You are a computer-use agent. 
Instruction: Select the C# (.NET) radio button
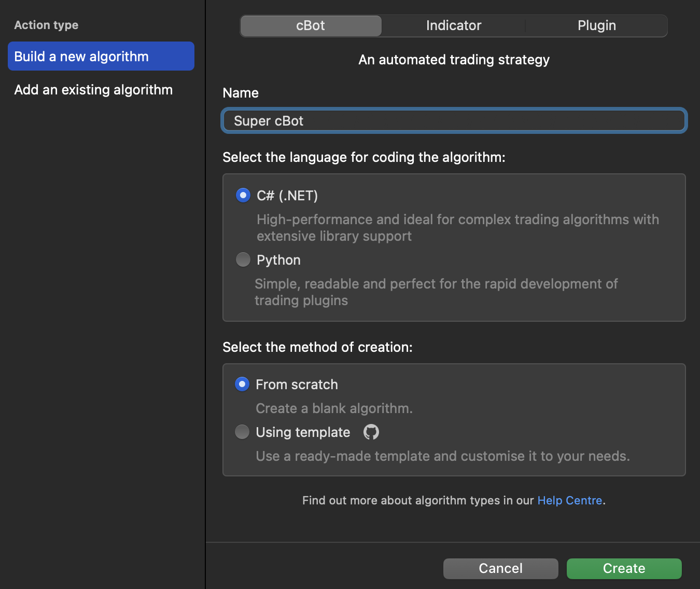coord(243,196)
